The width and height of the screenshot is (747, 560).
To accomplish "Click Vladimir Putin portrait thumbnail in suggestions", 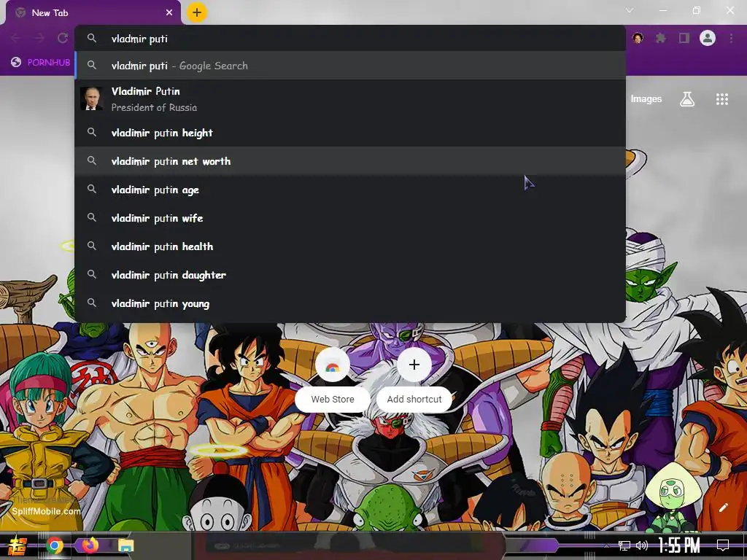I will (x=91, y=99).
